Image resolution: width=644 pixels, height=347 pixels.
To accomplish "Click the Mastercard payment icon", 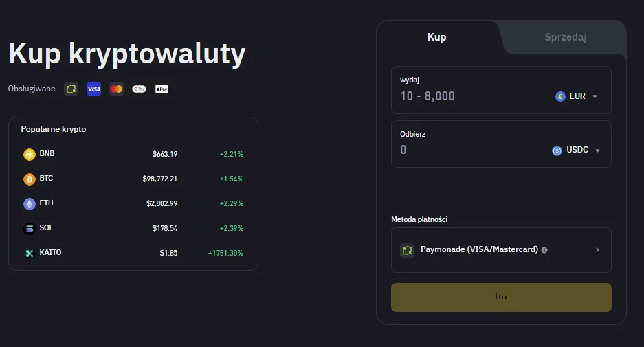I will click(116, 89).
